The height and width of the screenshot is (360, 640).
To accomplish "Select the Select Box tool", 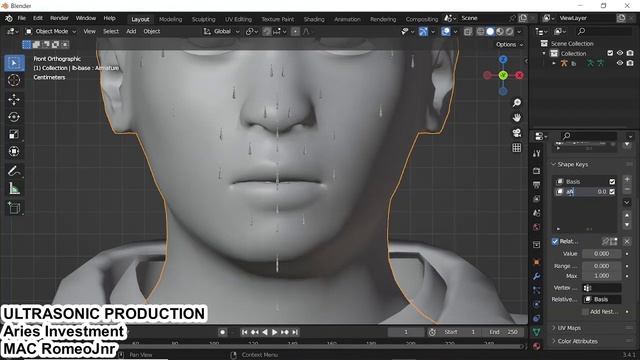I will (14, 63).
